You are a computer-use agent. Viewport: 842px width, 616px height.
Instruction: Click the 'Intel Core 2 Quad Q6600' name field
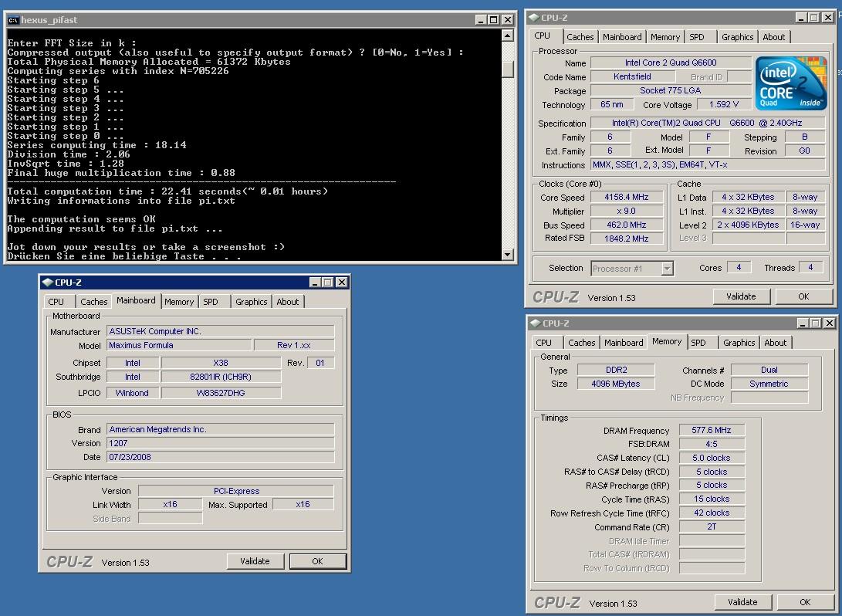(x=671, y=63)
